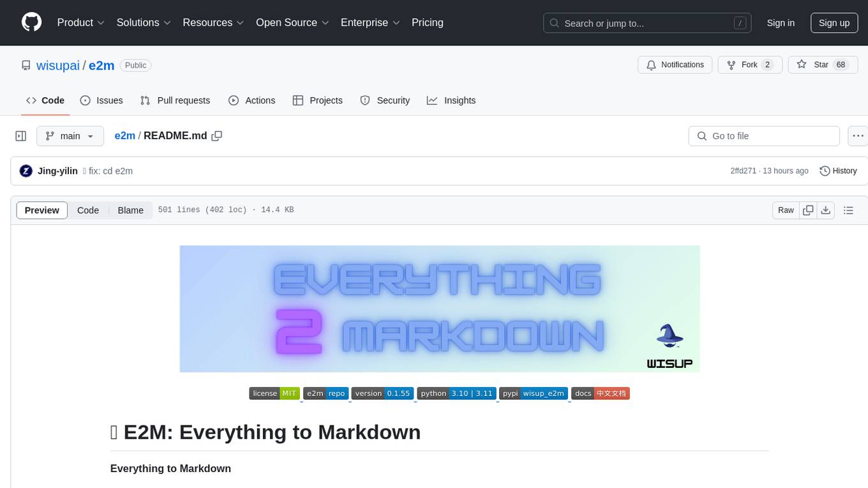Switch to the Code view

(x=88, y=210)
